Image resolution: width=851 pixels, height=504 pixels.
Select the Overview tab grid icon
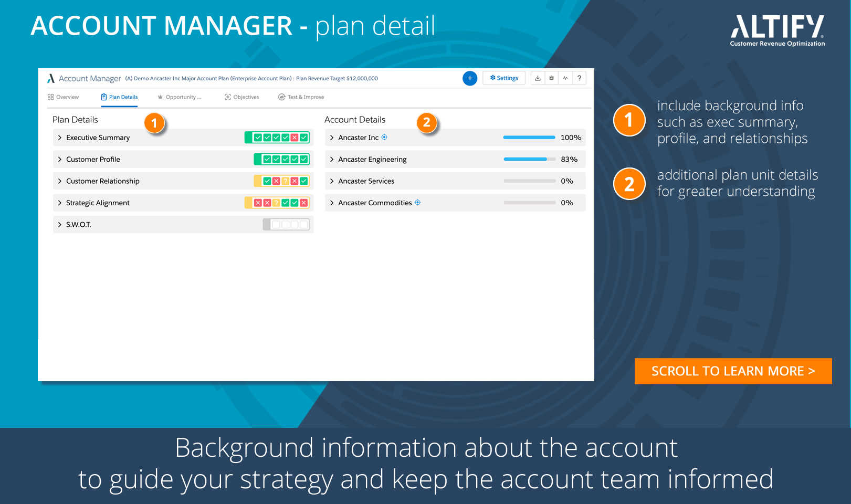[x=50, y=97]
